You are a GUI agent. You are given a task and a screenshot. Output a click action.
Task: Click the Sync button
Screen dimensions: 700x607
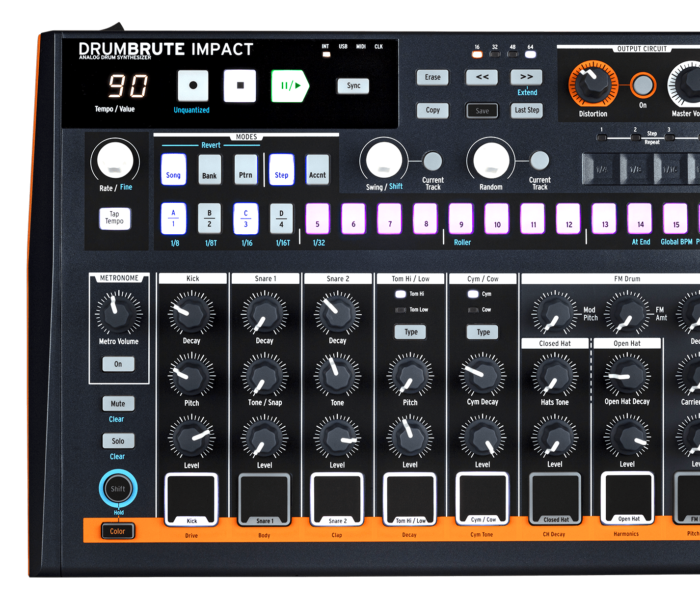tap(353, 85)
